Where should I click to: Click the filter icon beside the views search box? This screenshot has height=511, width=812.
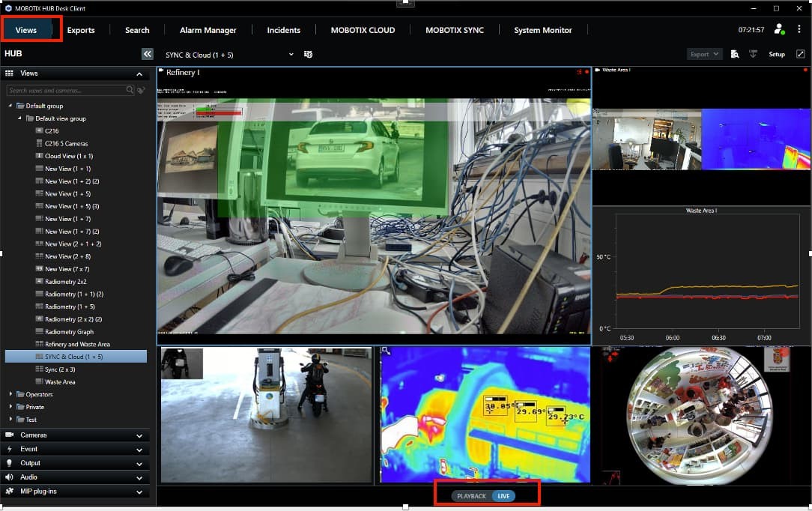pyautogui.click(x=141, y=90)
